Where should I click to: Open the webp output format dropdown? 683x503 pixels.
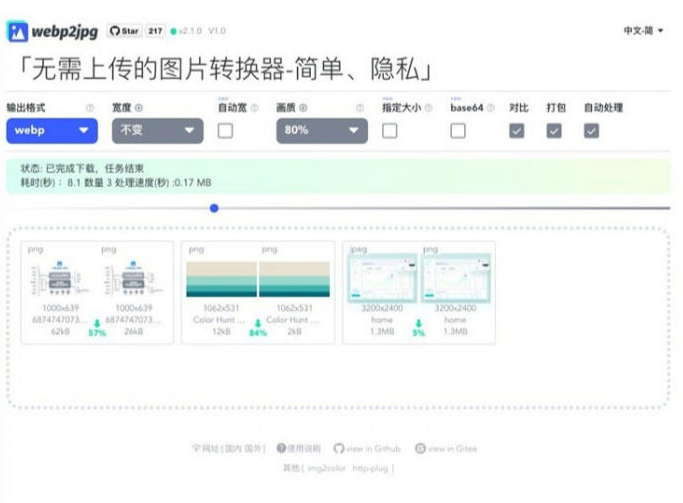(52, 130)
